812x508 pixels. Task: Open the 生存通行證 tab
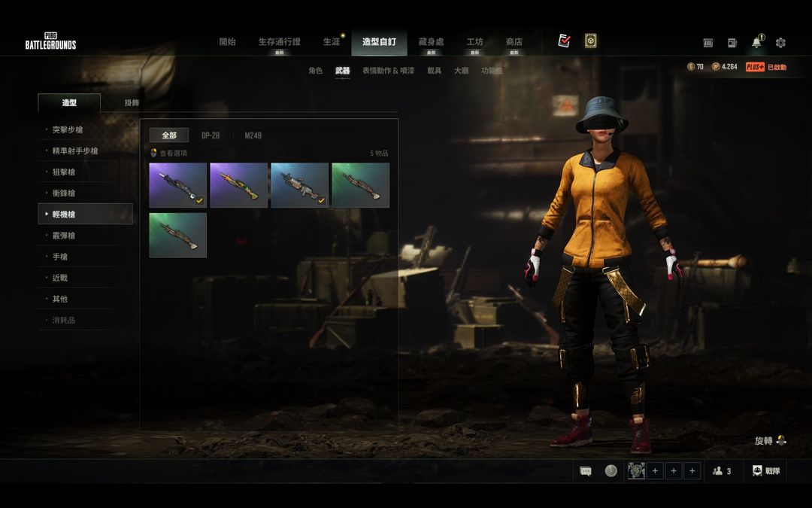coord(279,42)
